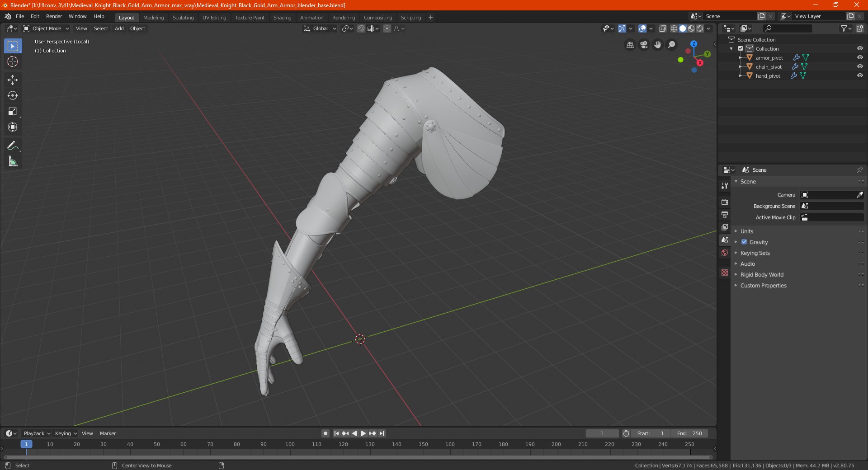Image resolution: width=868 pixels, height=470 pixels.
Task: Toggle camera view in viewport
Action: pyautogui.click(x=644, y=45)
